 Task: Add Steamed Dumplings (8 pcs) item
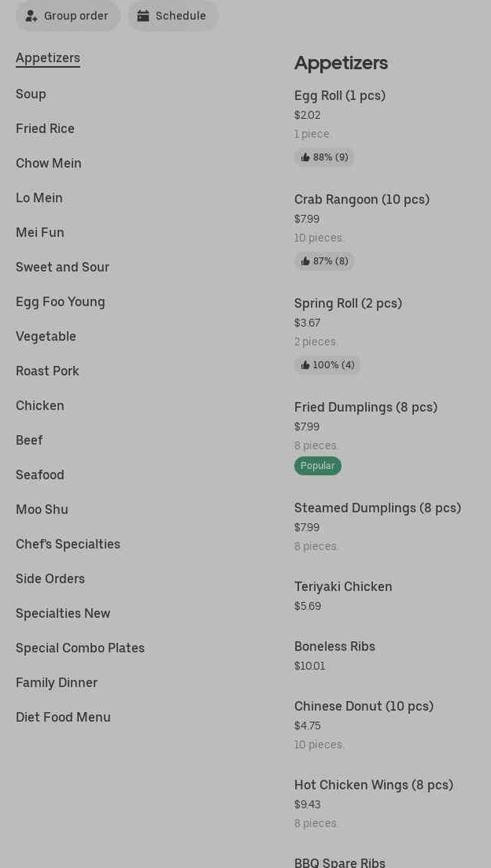click(378, 508)
